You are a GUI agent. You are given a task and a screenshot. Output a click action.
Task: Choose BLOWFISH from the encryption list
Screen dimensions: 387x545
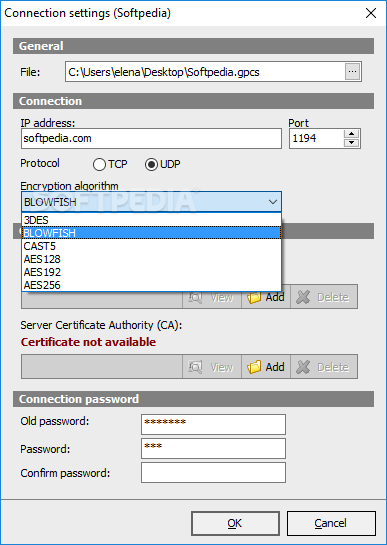(151, 233)
